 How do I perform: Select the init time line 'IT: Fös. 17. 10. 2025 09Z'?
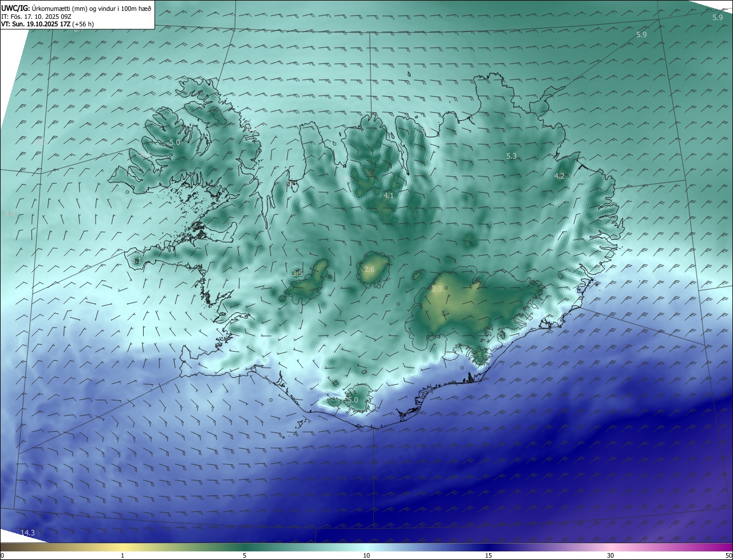tap(36, 17)
